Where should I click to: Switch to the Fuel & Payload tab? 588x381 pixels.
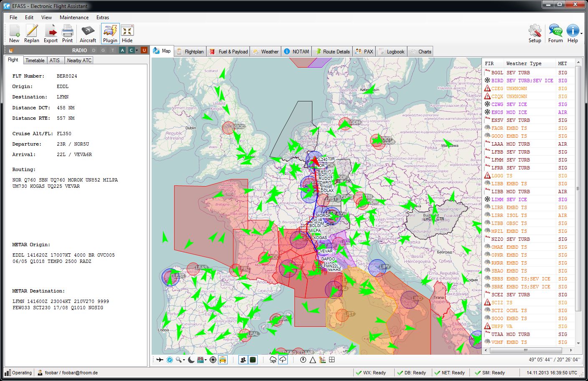click(229, 52)
